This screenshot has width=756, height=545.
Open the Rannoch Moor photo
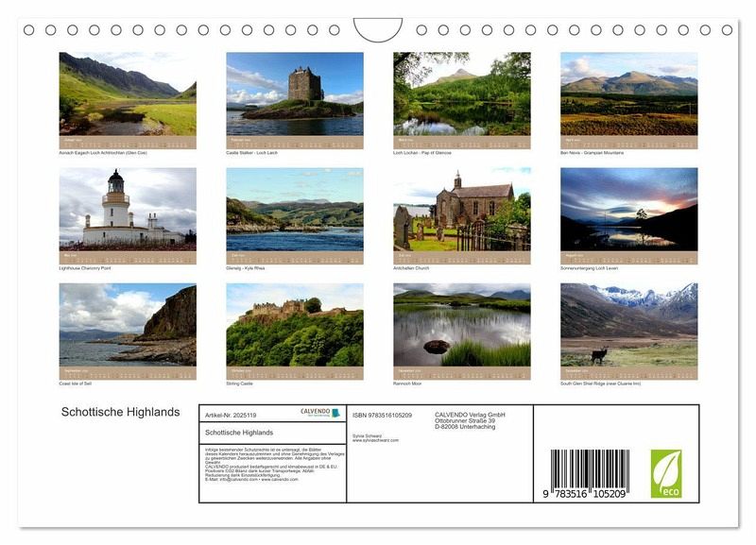point(462,325)
